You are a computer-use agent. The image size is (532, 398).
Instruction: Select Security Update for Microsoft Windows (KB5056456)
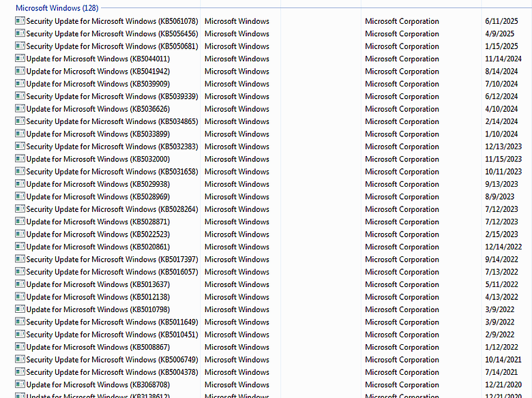tap(113, 33)
